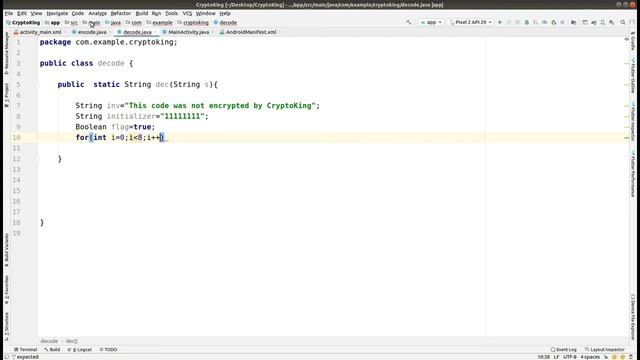
Task: Open the Tools menu
Action: (x=171, y=13)
